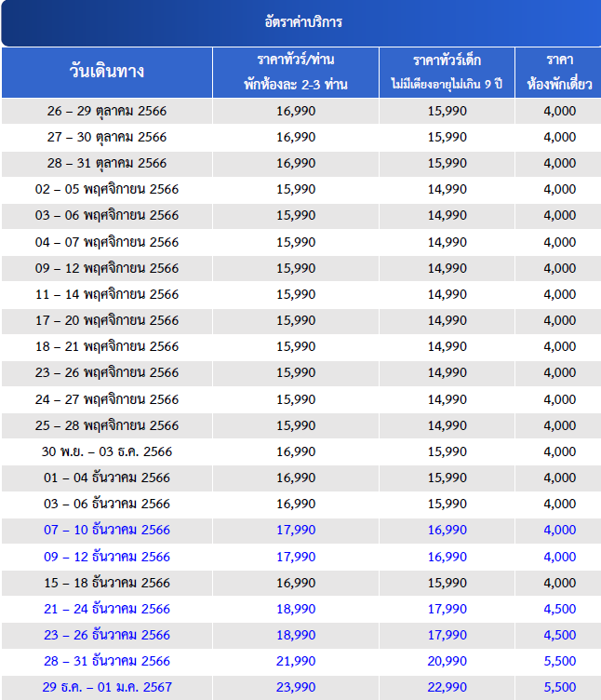The width and height of the screenshot is (601, 700).
Task: Select the date '03 – 06 พฤศจิกายน 2566'
Action: (107, 216)
